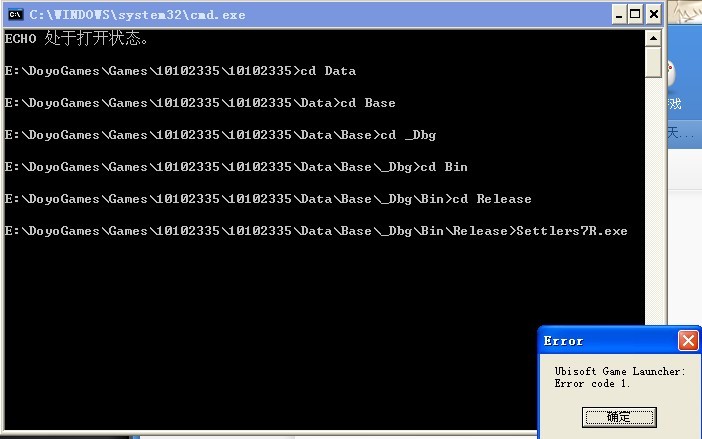Click the console vertical scrollbar thumb
Image resolution: width=702 pixels, height=439 pixels.
[x=653, y=62]
